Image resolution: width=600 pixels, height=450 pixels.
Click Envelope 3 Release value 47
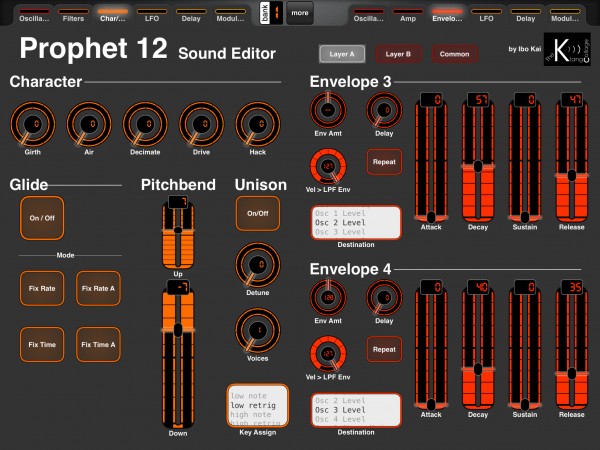click(572, 100)
